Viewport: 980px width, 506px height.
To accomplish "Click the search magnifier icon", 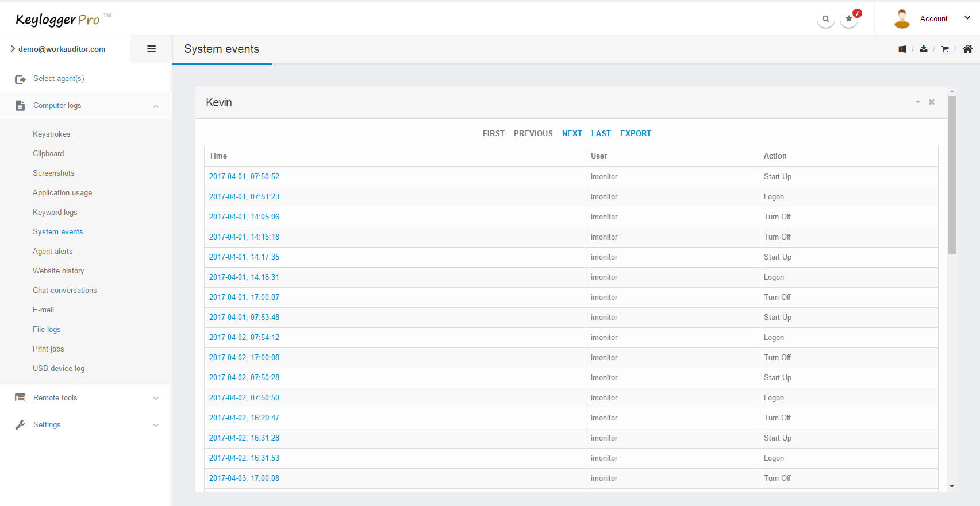I will [x=825, y=19].
